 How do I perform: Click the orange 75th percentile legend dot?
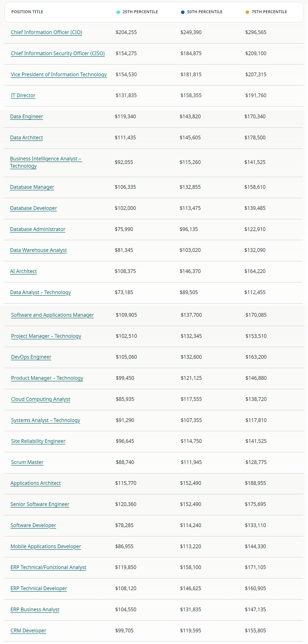pyautogui.click(x=247, y=12)
